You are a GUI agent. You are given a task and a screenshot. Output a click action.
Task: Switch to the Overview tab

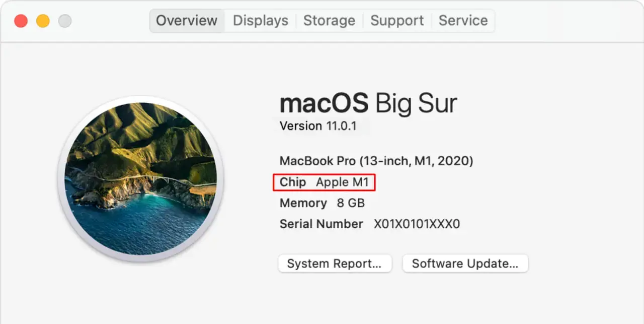pos(187,21)
